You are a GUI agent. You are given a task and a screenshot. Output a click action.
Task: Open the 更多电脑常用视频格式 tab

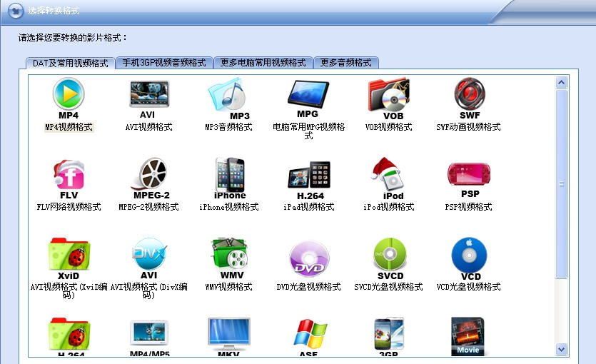coord(263,63)
